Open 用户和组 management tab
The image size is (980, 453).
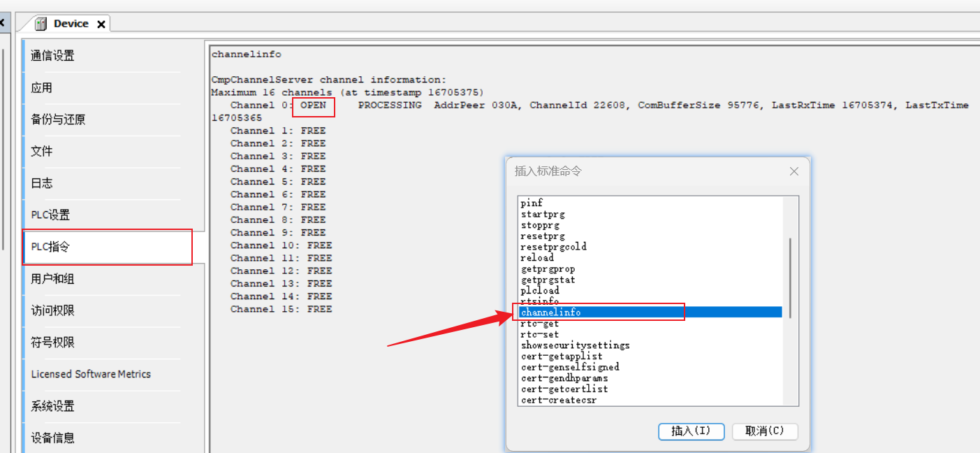click(52, 279)
